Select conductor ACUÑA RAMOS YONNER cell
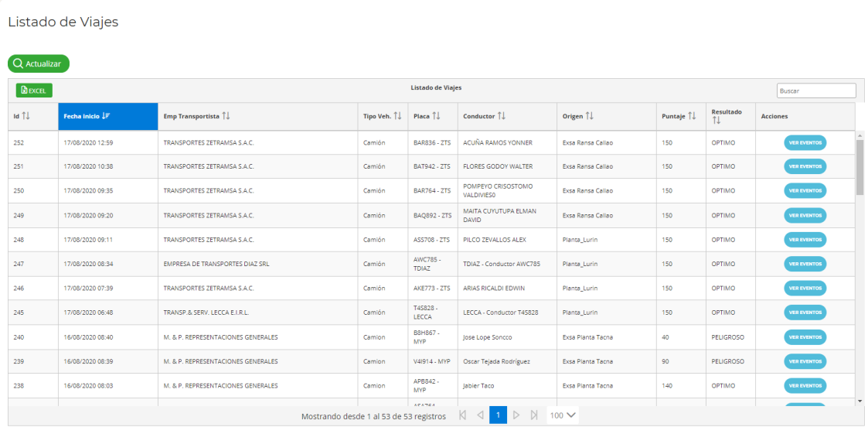This screenshot has height=427, width=868. click(x=506, y=142)
